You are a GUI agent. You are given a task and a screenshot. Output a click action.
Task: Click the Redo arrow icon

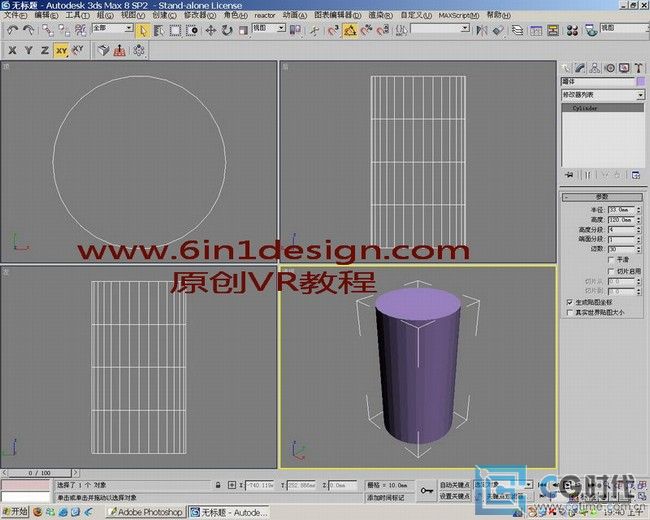[x=28, y=30]
